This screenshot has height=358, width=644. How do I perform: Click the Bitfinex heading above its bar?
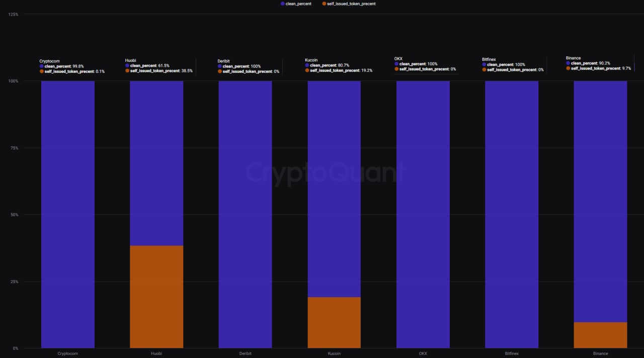point(489,59)
